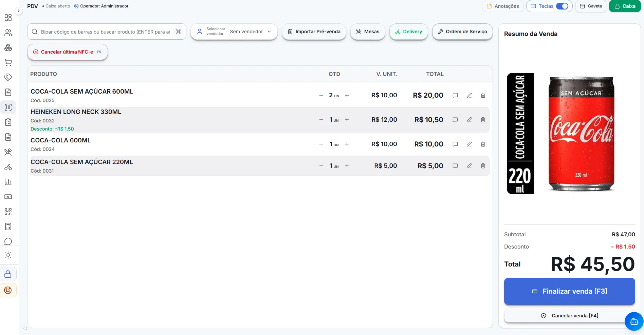644x335 pixels.
Task: Open the QR code sidebar icon
Action: click(x=8, y=212)
